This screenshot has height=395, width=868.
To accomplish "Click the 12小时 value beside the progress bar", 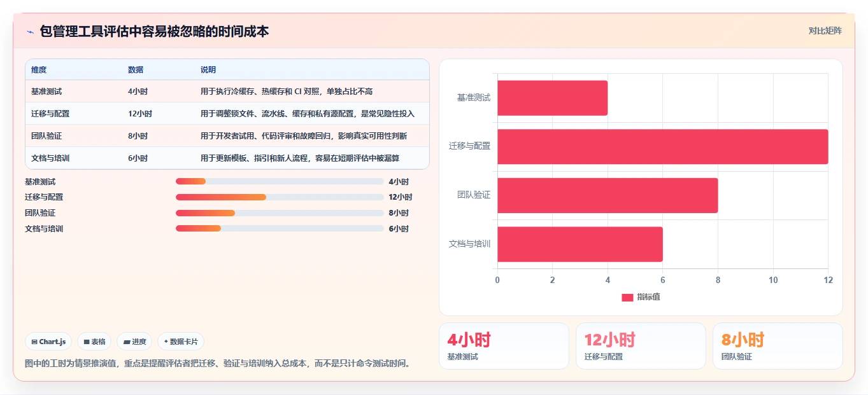I will pyautogui.click(x=401, y=197).
